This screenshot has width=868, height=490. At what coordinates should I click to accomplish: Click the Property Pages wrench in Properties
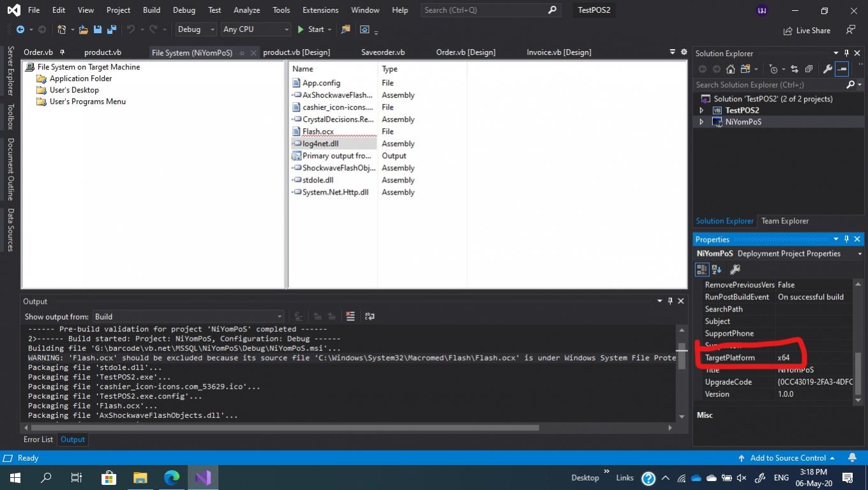click(735, 270)
